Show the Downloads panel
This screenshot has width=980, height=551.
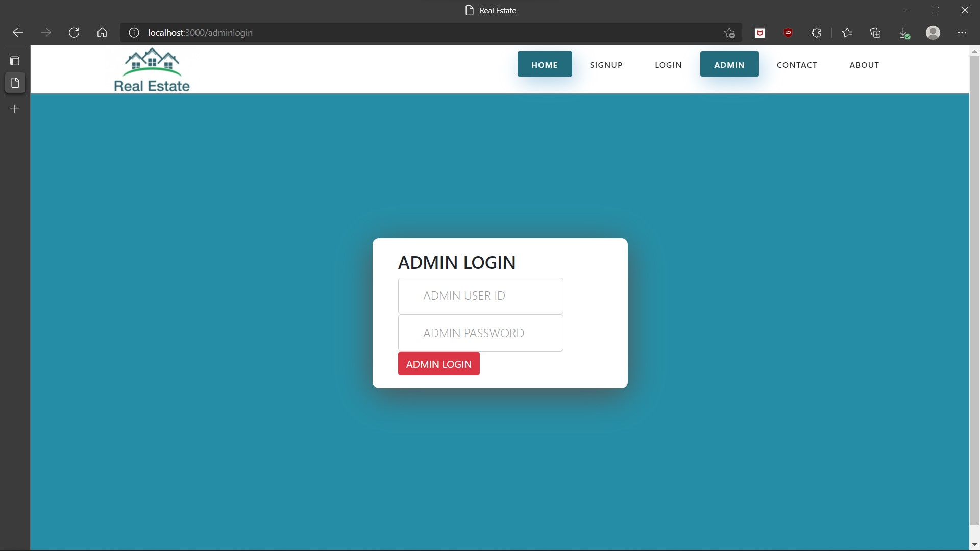(x=904, y=33)
